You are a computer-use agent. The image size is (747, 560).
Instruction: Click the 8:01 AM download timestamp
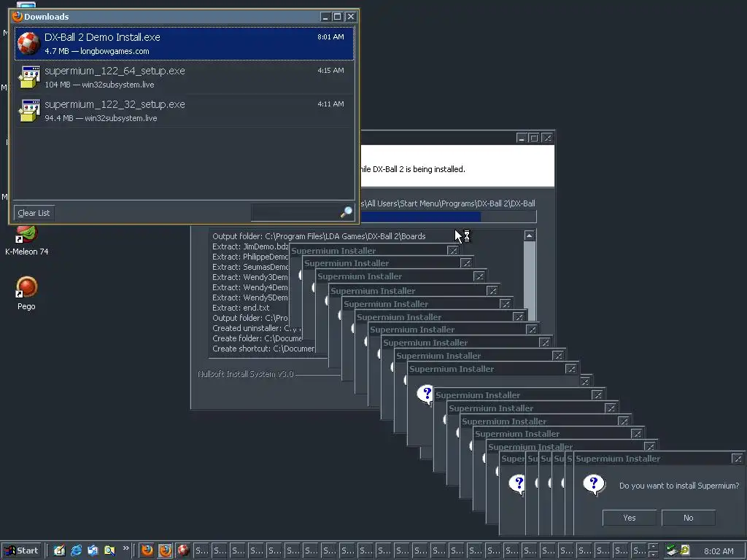click(x=330, y=36)
